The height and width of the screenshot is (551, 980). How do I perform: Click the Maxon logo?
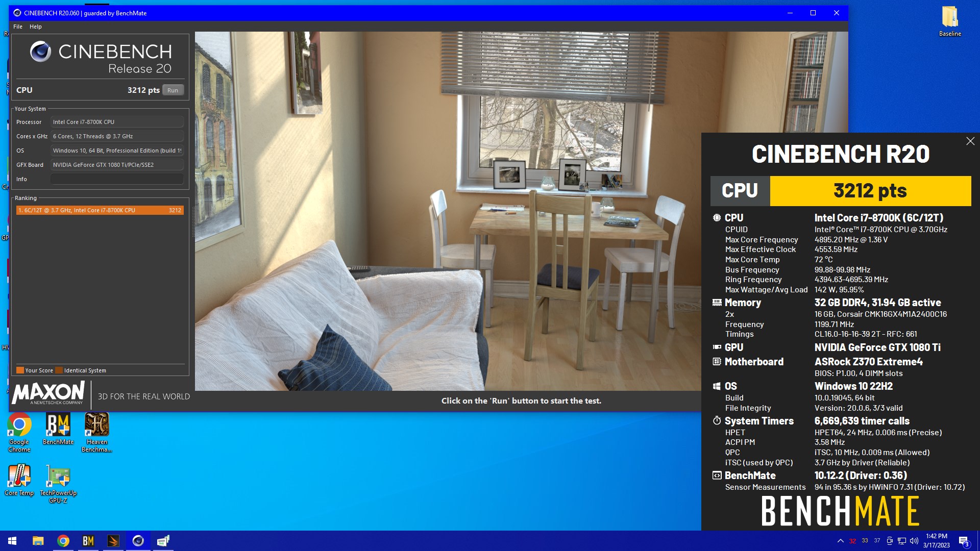point(48,393)
